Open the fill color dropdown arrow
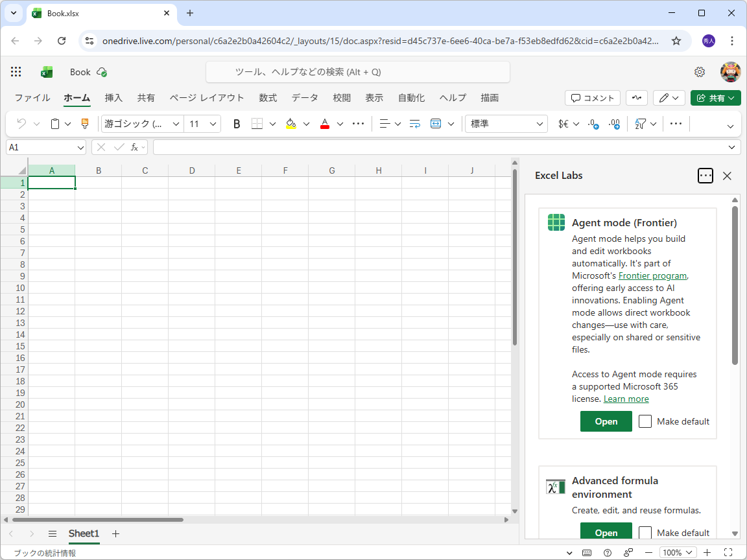The image size is (747, 560). point(306,124)
